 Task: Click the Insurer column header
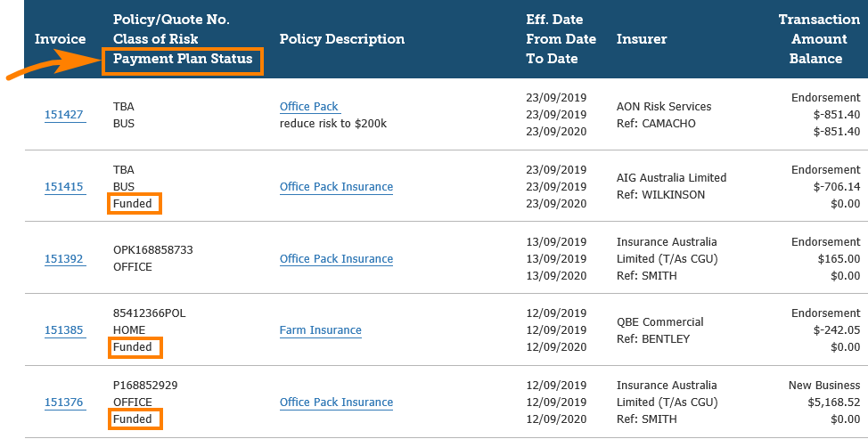point(642,39)
